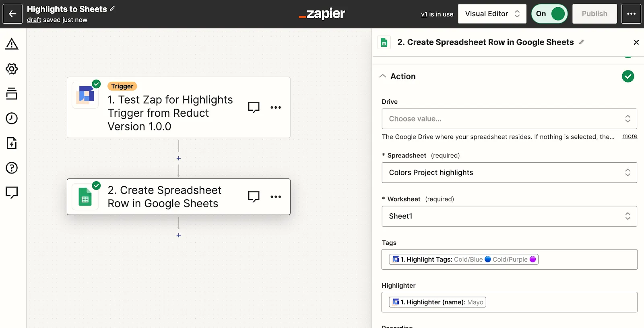644x328 pixels.
Task: Click the more link under Drive
Action: coord(630,136)
